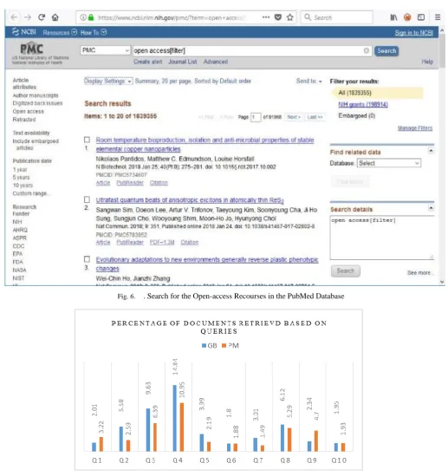Screen dimensions: 448x476
Task: Open Resources menu in NCBI header
Action: (60, 32)
